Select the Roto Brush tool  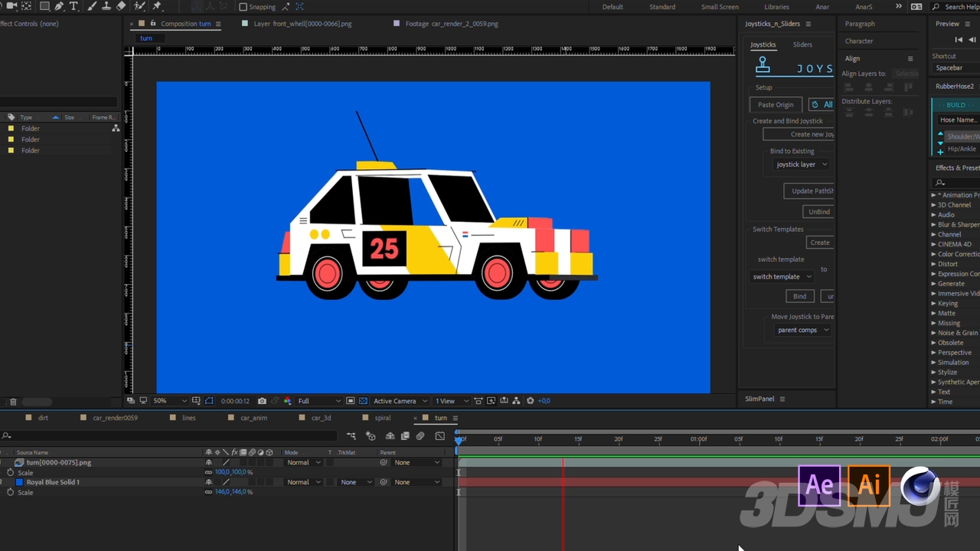pos(140,6)
